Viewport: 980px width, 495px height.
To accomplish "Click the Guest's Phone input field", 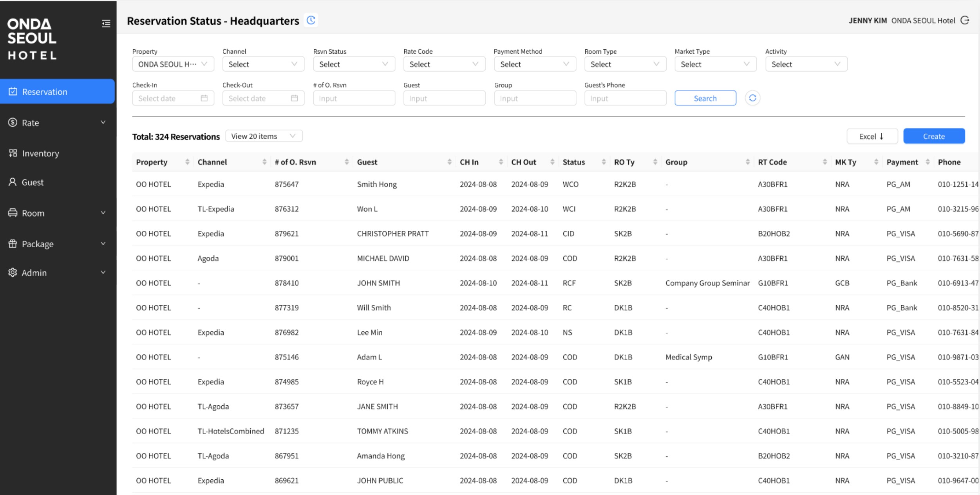I will 625,98.
